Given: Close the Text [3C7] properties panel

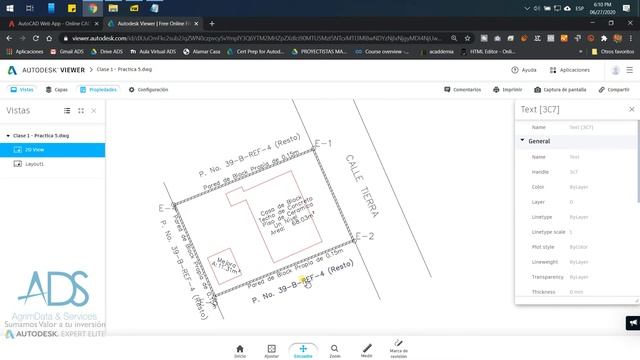Looking at the screenshot, I should pos(631,109).
